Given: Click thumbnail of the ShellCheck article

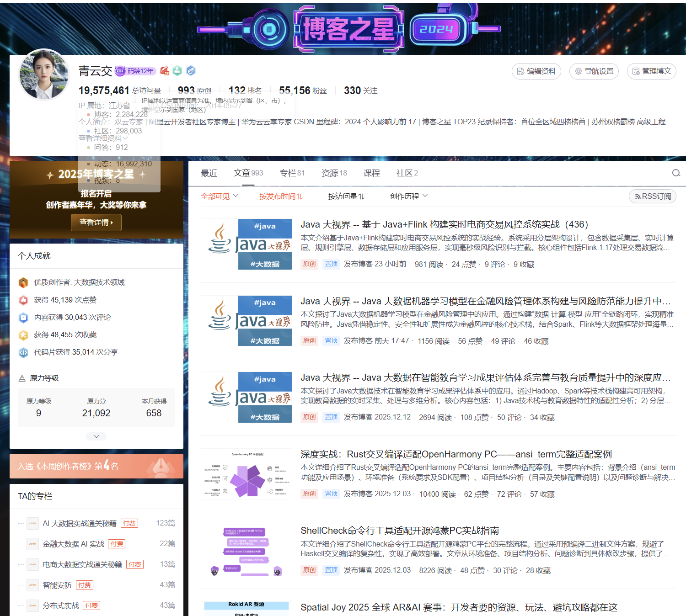Looking at the screenshot, I should (247, 550).
